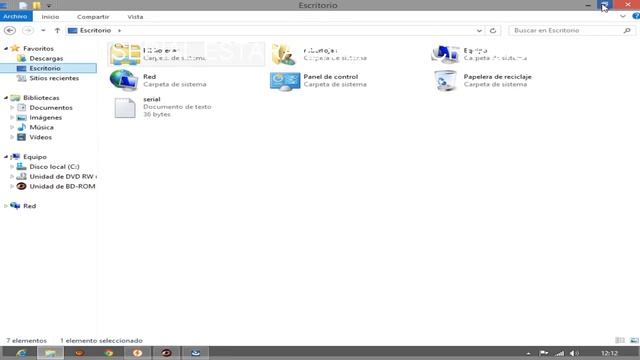Click the Favoritos heading in navigation pane

38,49
